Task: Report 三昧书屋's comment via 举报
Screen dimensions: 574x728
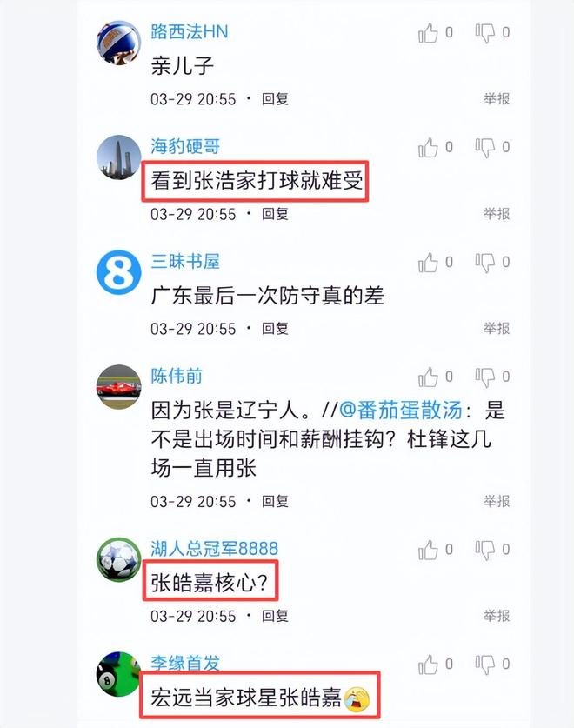Action: [497, 329]
